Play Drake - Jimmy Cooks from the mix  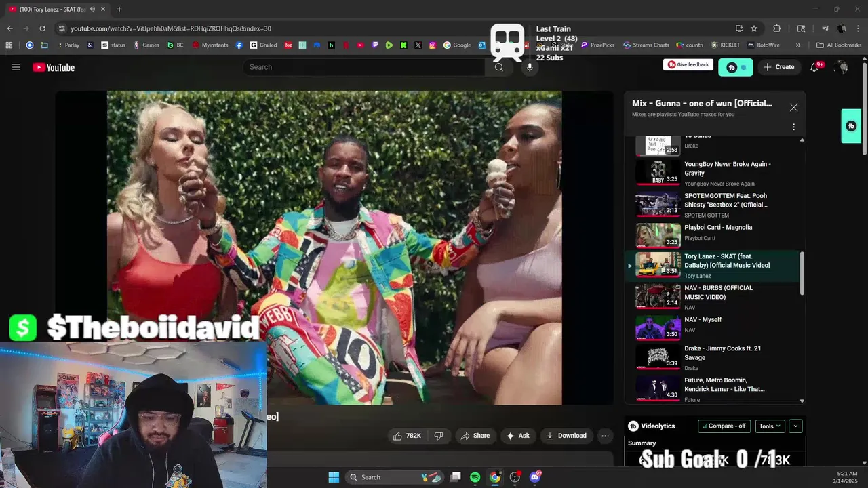pyautogui.click(x=713, y=357)
